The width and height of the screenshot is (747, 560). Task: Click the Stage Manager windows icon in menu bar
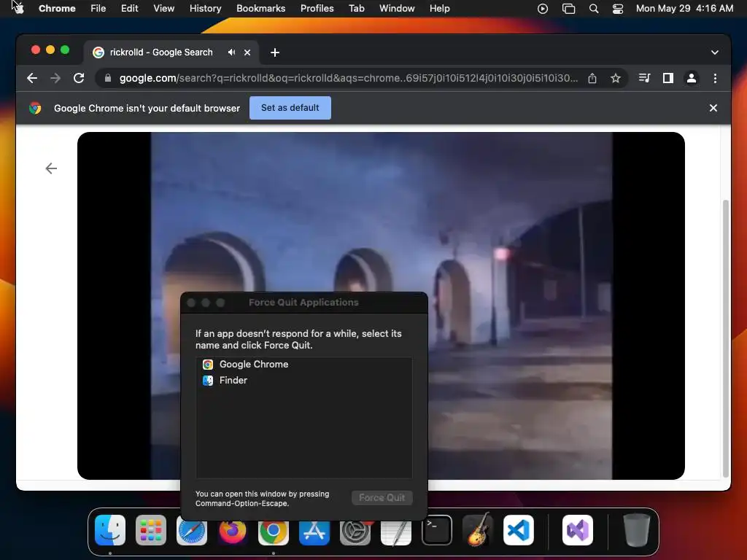(x=568, y=9)
